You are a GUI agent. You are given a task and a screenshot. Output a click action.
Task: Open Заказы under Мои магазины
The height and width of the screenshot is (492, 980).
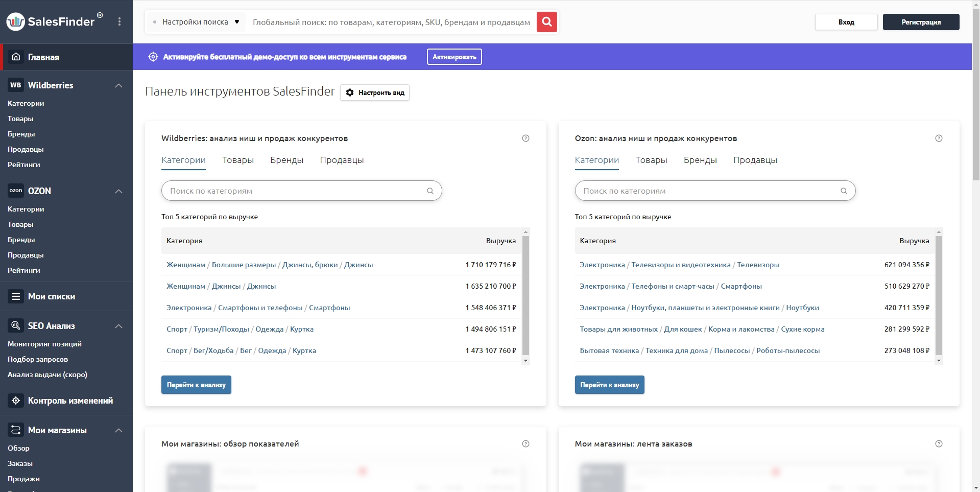[20, 463]
